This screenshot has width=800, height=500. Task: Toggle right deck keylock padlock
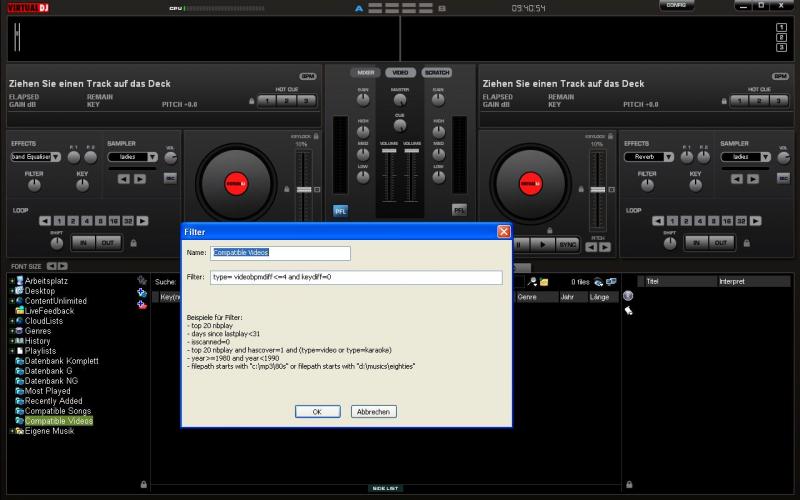click(611, 136)
